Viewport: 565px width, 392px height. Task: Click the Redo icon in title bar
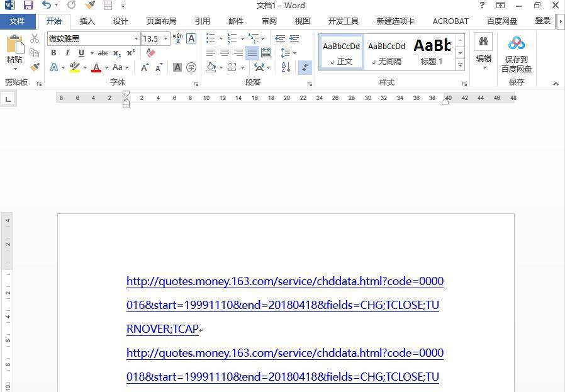71,5
